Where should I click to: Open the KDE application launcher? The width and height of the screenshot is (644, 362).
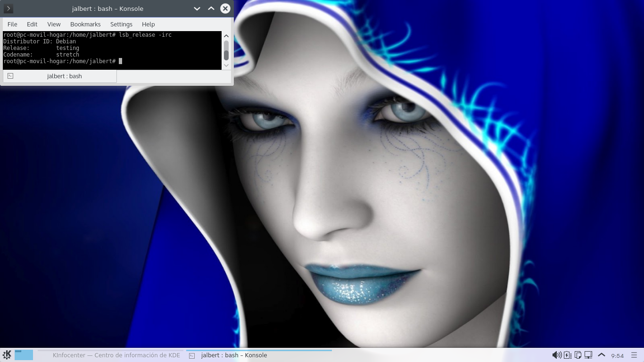[7, 355]
